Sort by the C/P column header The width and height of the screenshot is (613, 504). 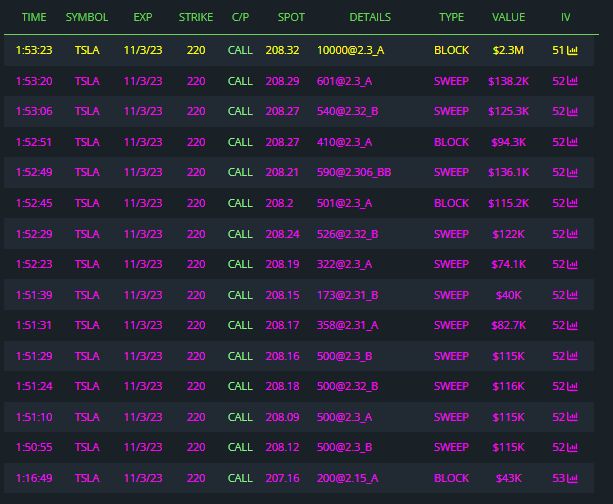[x=240, y=17]
